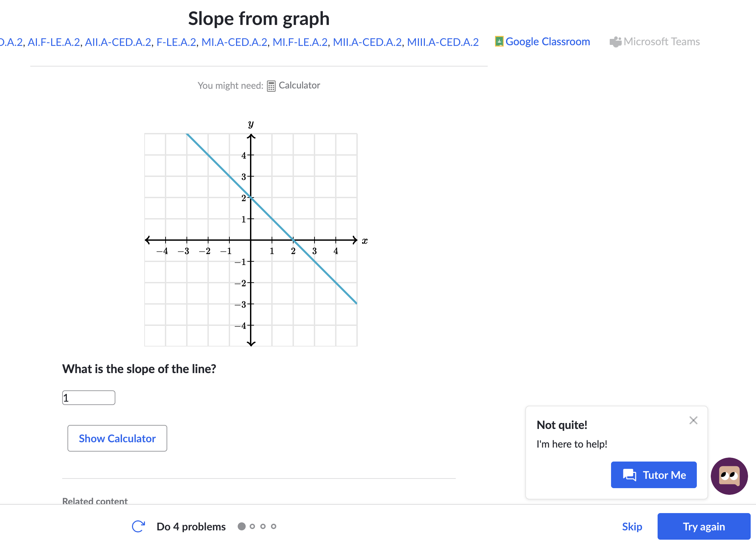756x544 pixels.
Task: Skip this problem
Action: click(632, 526)
